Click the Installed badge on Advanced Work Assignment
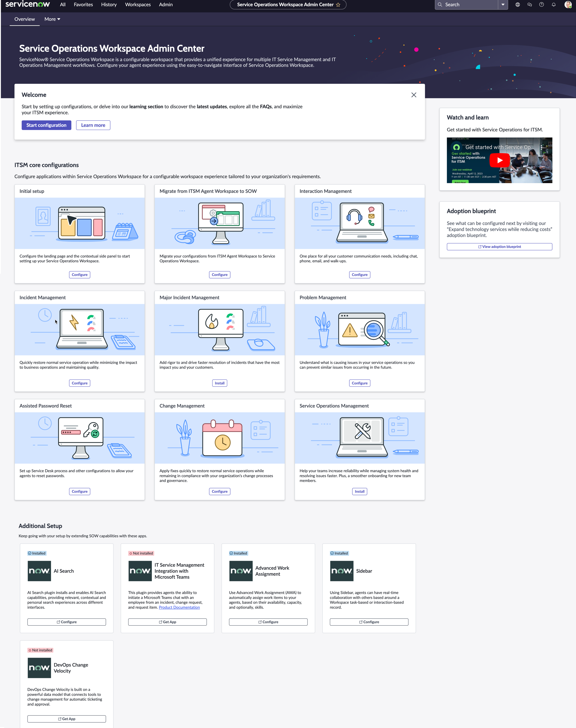The height and width of the screenshot is (728, 576). click(x=238, y=553)
